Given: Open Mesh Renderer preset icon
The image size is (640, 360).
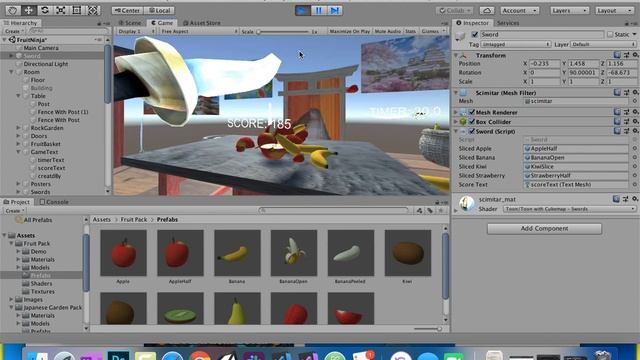Looking at the screenshot, I should 626,111.
